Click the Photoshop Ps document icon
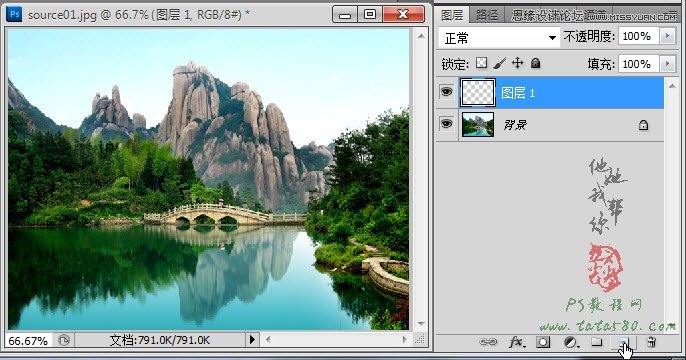 pos(14,14)
